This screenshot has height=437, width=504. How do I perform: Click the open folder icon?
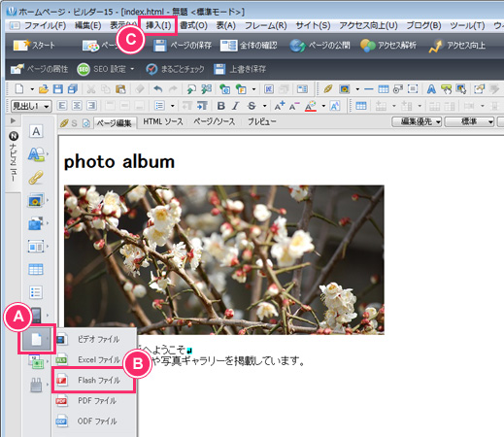click(44, 89)
